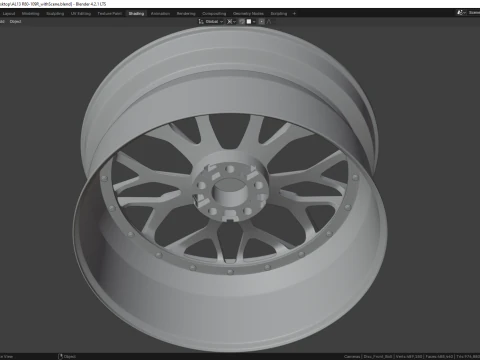Switch to the Sculpting workspace tab
The image size is (480, 360).
coord(55,14)
